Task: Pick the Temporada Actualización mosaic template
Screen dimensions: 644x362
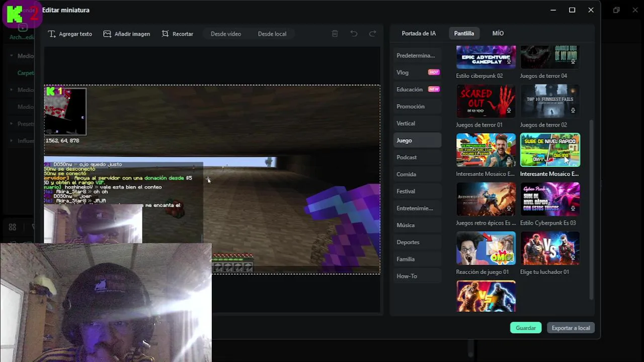Action: [486, 150]
